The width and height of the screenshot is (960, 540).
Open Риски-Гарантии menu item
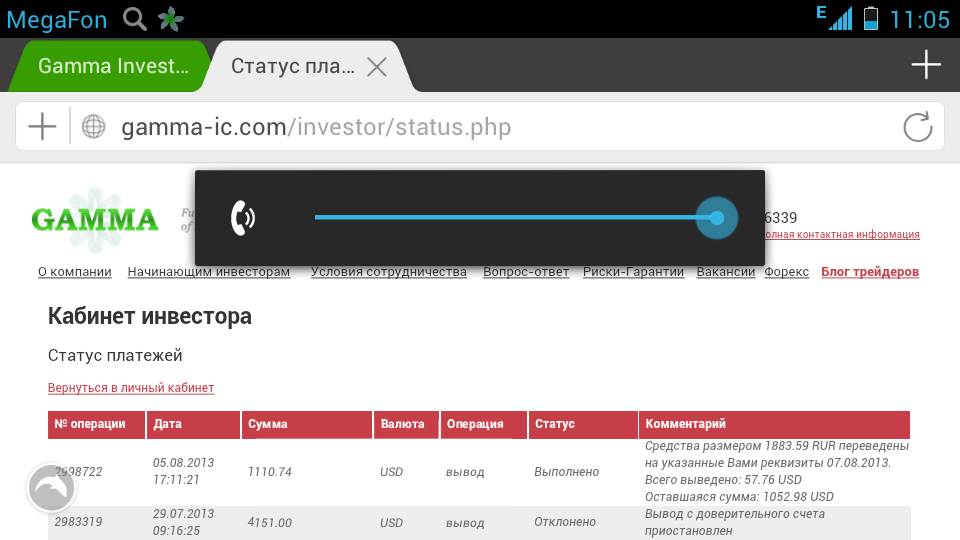(633, 272)
